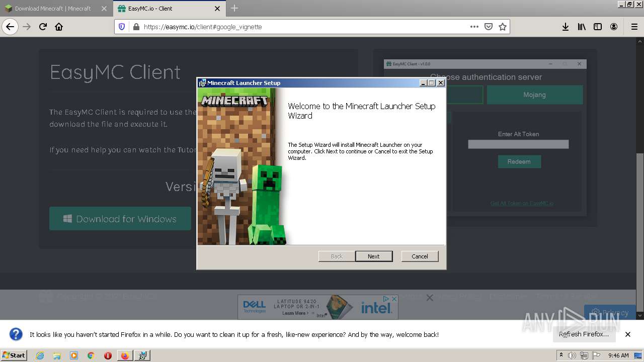Click the taskbar clock 9:46 AM
The width and height of the screenshot is (644, 362).
click(x=618, y=355)
